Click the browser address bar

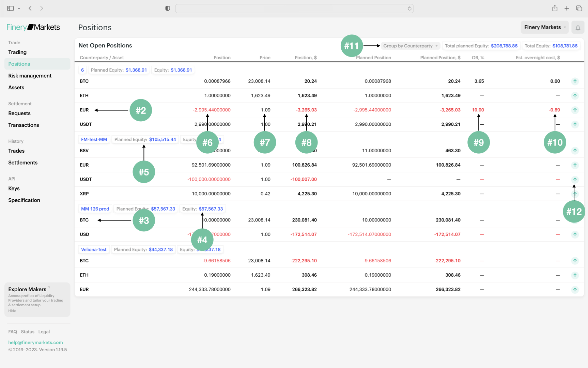(x=294, y=9)
